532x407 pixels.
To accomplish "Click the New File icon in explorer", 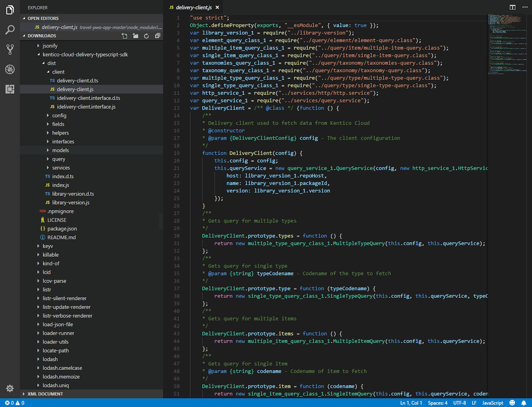I will pyautogui.click(x=124, y=36).
